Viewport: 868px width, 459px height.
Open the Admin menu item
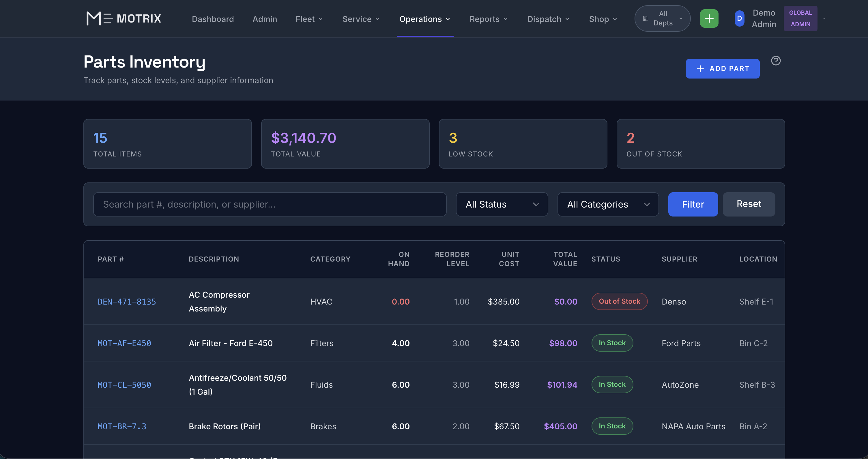[265, 19]
